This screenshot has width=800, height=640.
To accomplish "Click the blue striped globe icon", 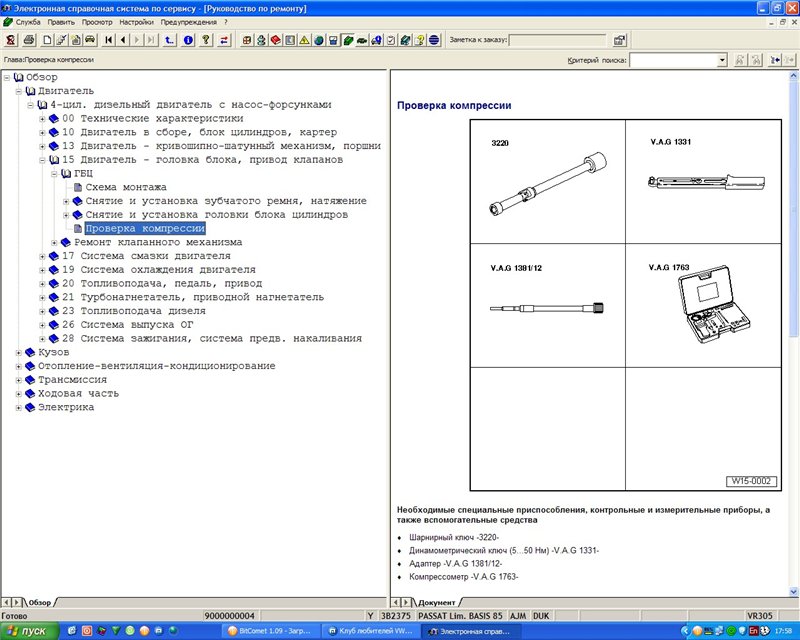I will click(x=434, y=40).
